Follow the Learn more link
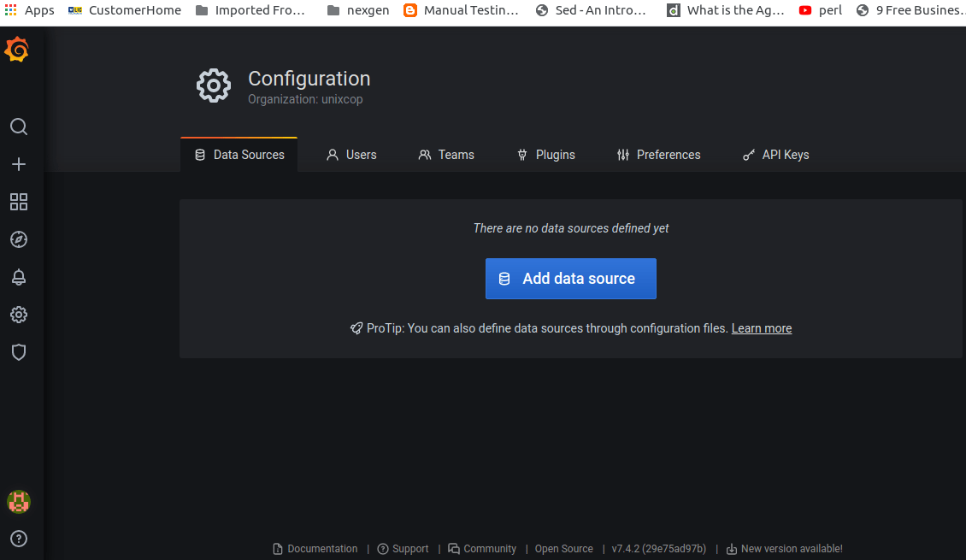The width and height of the screenshot is (966, 560). (x=762, y=328)
